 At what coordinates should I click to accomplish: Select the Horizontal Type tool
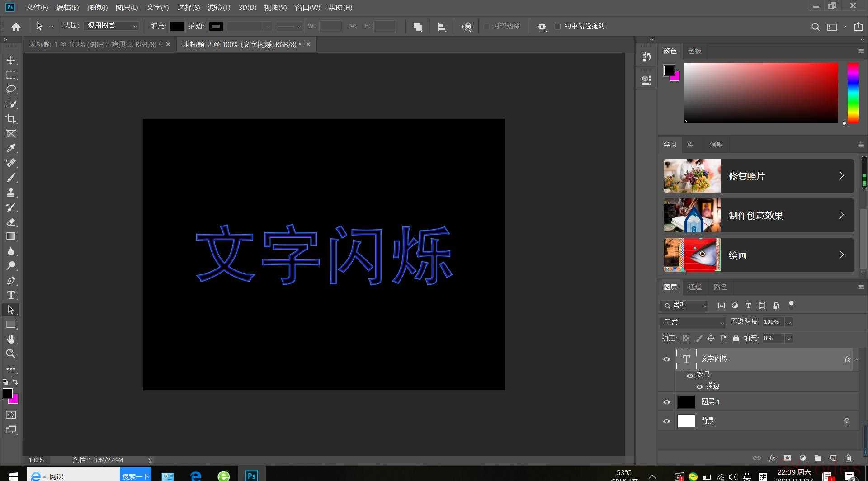pos(11,295)
